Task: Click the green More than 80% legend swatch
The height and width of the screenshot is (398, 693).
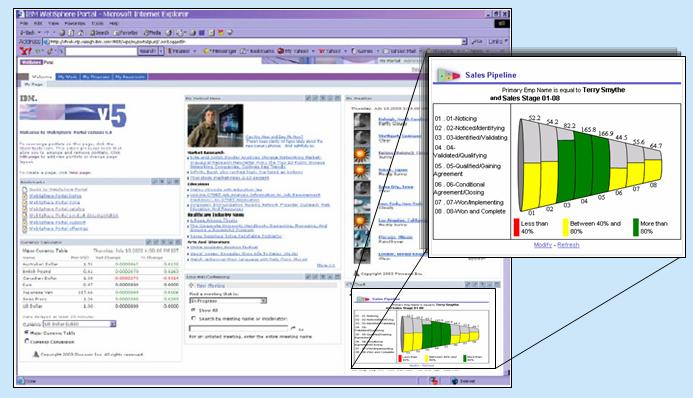Action: tap(636, 227)
